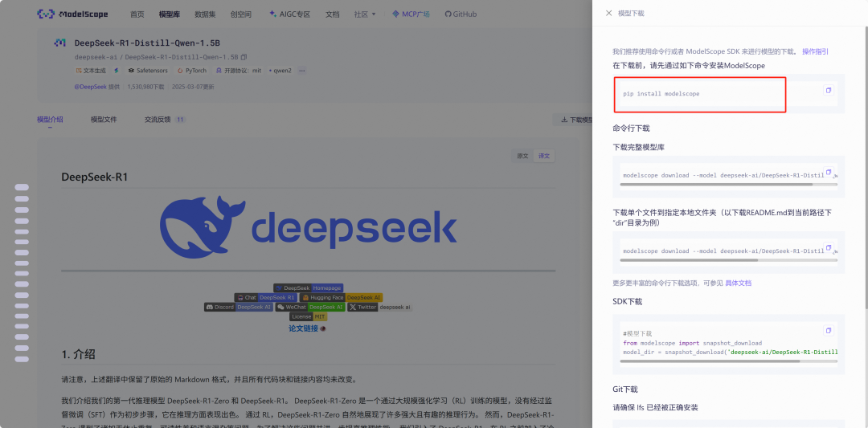
Task: Click the scrollbar under the SDK下载 code
Action: pyautogui.click(x=710, y=361)
